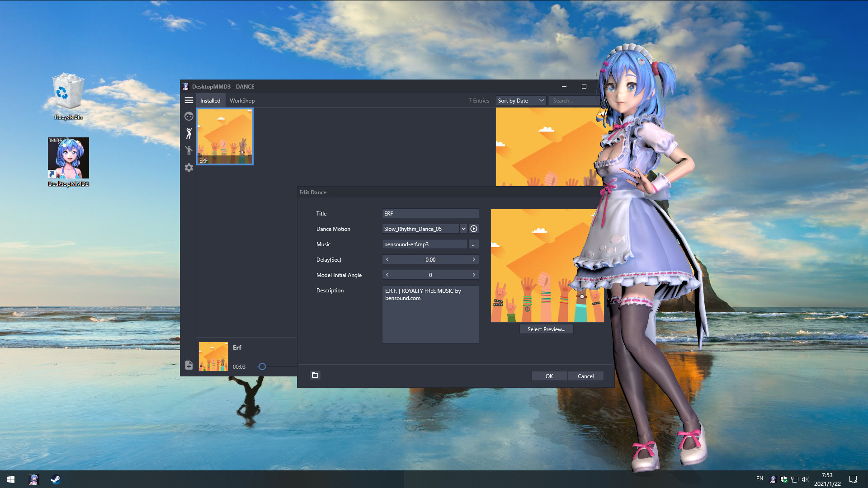Browse for a music file with the ellipsis button
Image resolution: width=868 pixels, height=488 pixels.
coord(473,244)
